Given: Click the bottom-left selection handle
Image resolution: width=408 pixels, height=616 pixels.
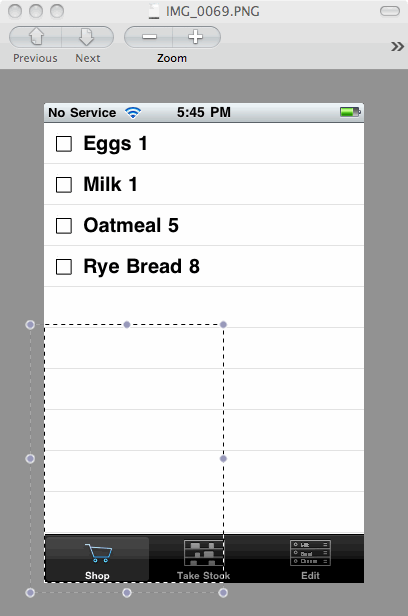Looking at the screenshot, I should 30,592.
